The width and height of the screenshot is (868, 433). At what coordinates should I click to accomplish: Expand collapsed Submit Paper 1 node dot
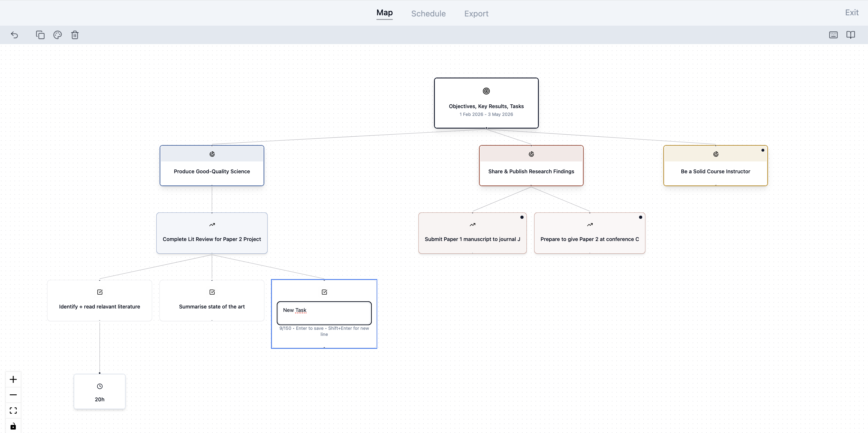pyautogui.click(x=522, y=217)
